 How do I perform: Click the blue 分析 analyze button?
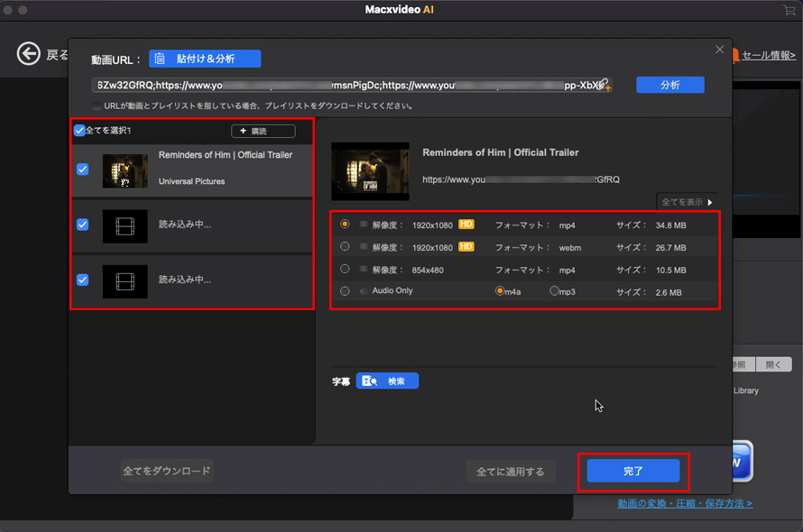coord(669,84)
